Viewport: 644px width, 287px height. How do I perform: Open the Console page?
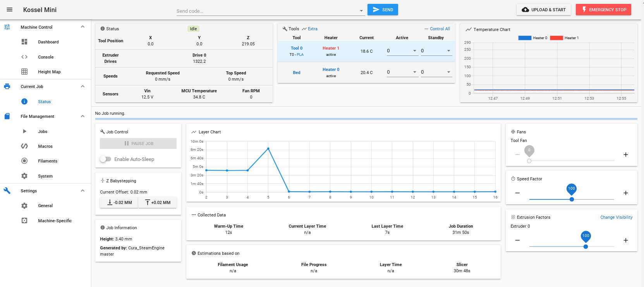tap(46, 57)
